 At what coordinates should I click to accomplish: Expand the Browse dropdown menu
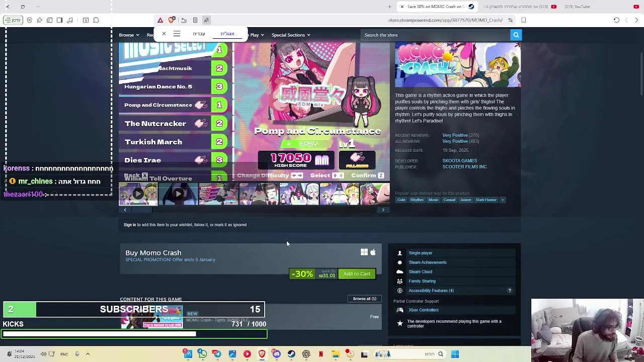pyautogui.click(x=129, y=35)
